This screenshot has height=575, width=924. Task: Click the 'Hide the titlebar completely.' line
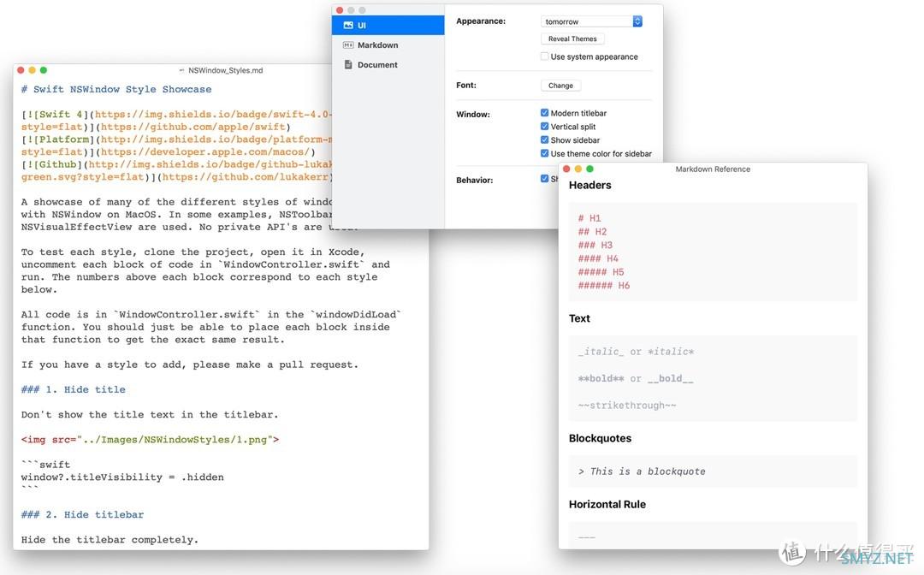point(110,540)
